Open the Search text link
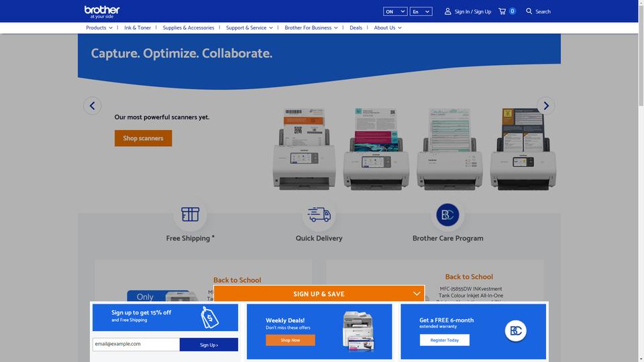The width and height of the screenshot is (644, 362). 543,11
